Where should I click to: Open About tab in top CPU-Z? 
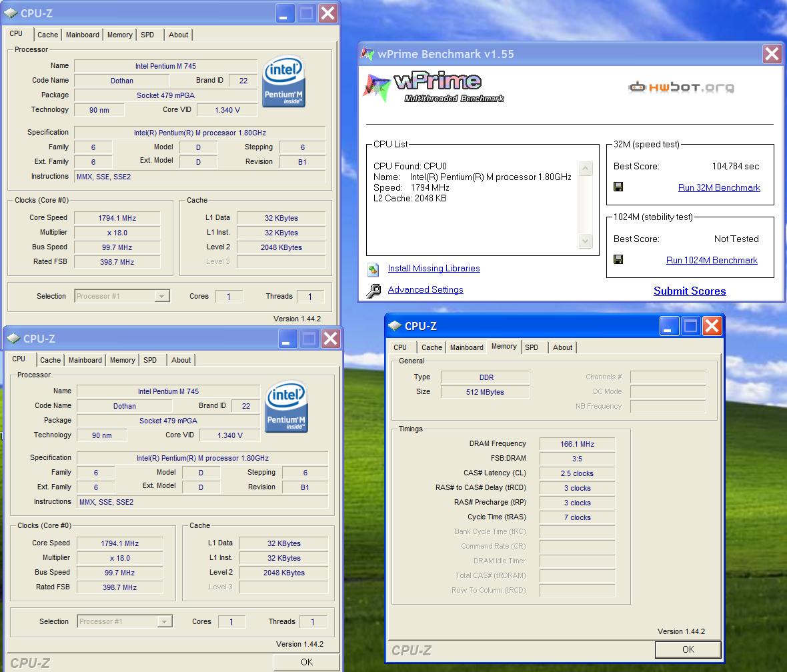(178, 35)
